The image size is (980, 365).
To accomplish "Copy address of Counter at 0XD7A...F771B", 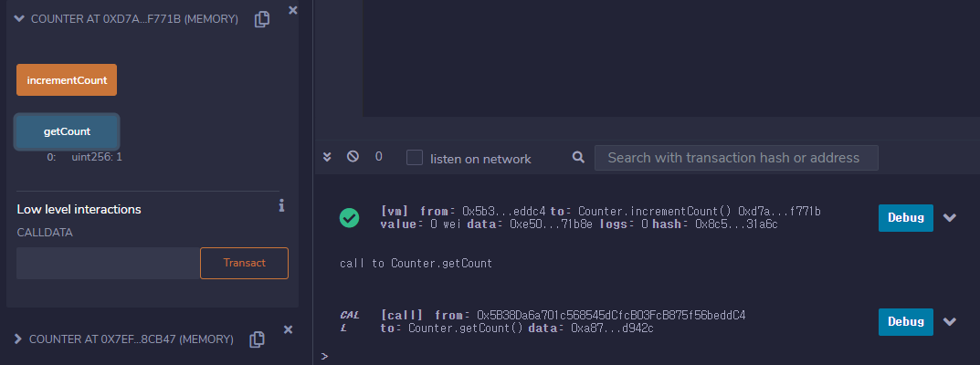I will click(x=262, y=19).
